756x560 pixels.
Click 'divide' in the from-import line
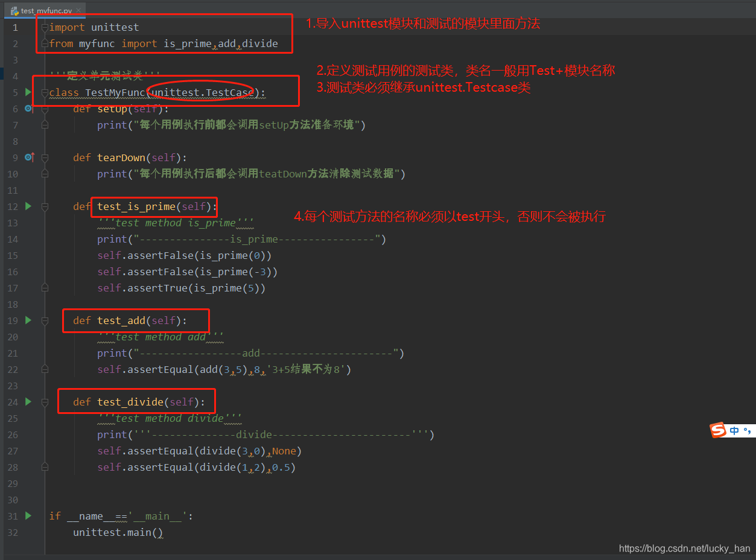260,43
